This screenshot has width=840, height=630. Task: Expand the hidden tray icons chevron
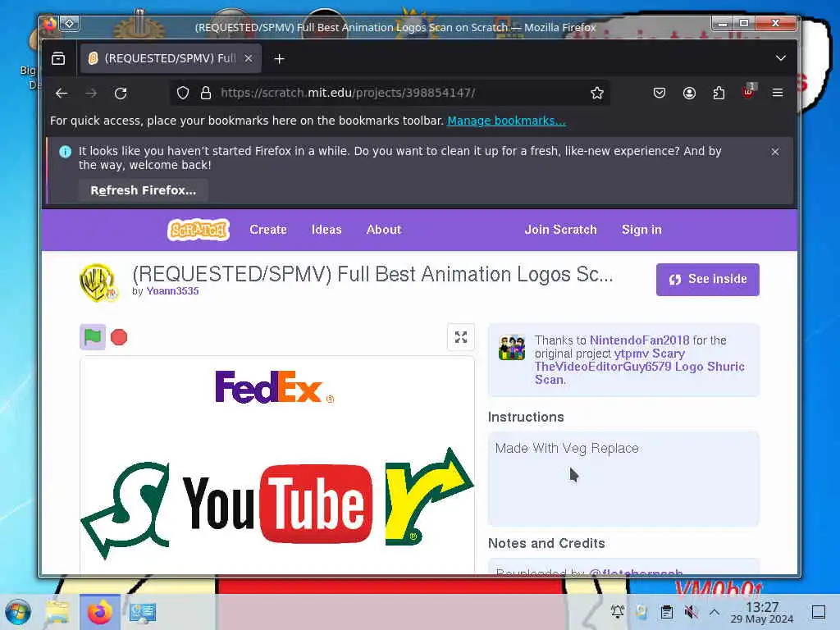tap(714, 612)
